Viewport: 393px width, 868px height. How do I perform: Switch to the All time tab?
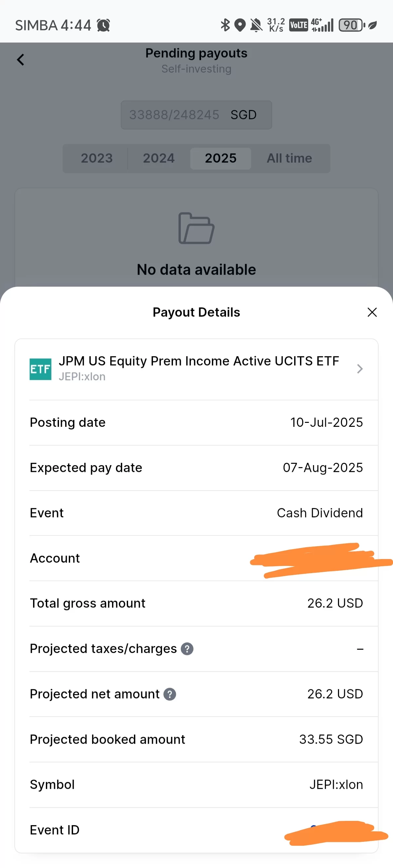tap(289, 158)
